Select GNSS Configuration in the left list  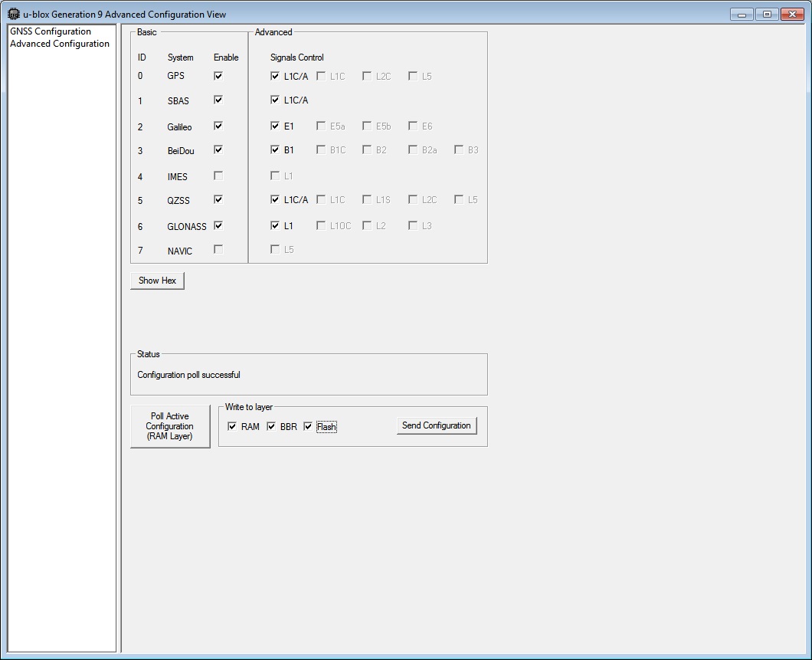51,31
